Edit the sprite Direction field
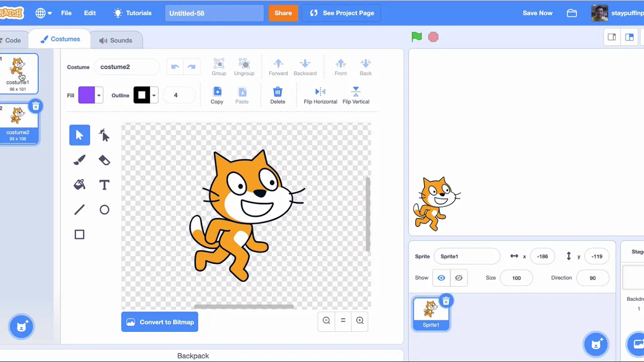644x362 pixels. pyautogui.click(x=593, y=278)
